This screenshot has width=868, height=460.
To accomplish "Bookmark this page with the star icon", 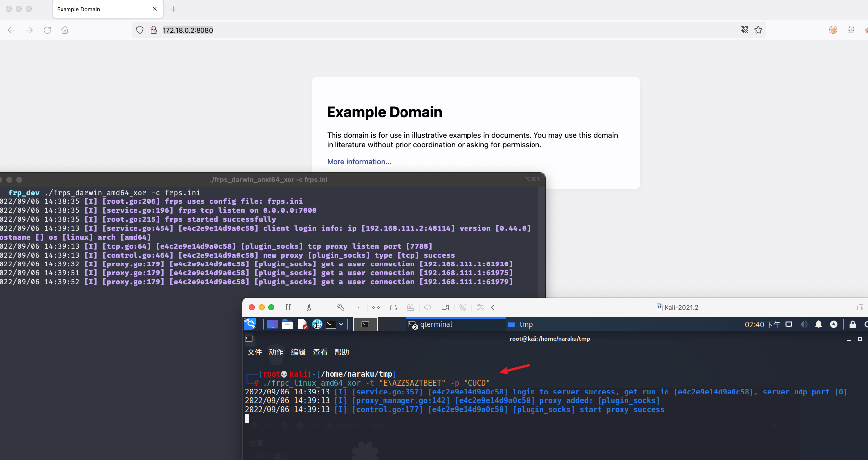I will coord(758,30).
